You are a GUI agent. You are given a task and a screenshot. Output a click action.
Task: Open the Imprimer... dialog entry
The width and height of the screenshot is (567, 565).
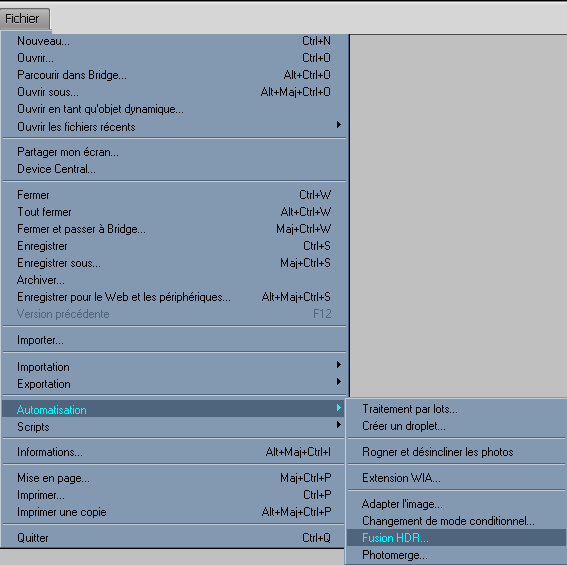click(174, 495)
